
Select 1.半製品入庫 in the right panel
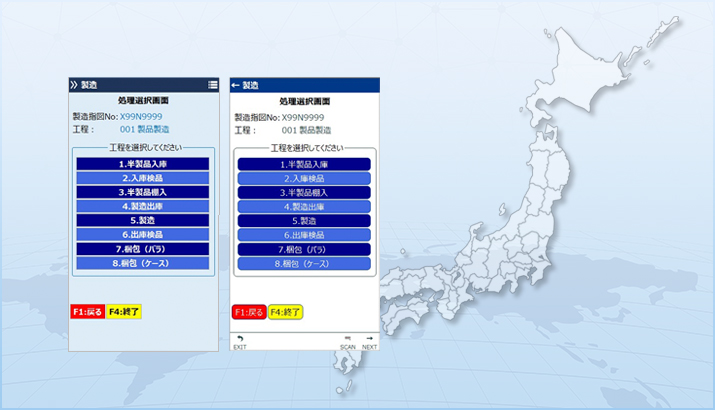click(304, 163)
